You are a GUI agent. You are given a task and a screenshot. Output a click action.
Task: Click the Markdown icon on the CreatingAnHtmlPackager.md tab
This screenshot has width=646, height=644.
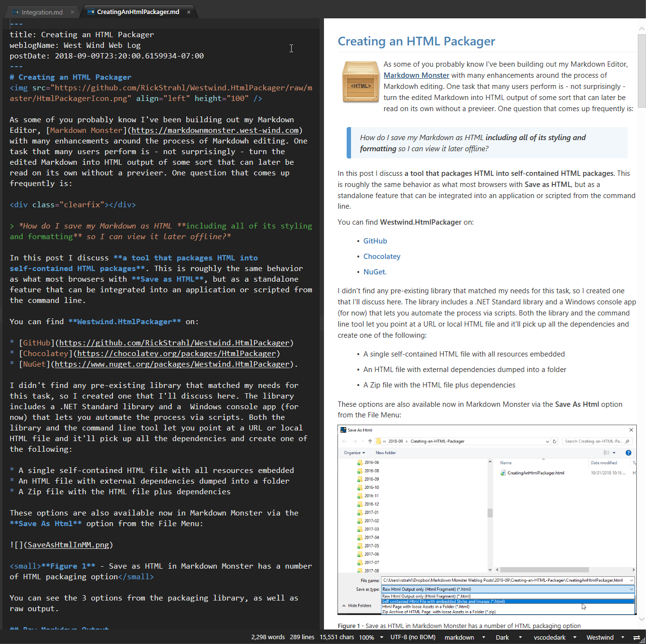pos(91,12)
